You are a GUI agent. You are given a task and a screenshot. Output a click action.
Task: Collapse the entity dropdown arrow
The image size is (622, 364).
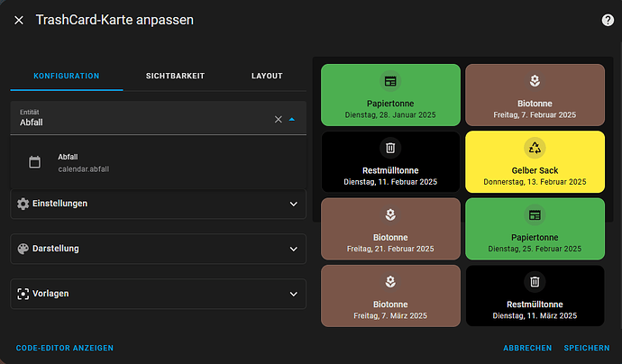tap(292, 119)
